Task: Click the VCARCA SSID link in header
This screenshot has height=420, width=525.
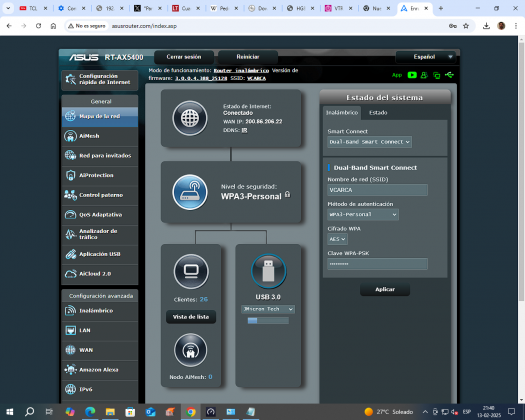Action: (256, 78)
